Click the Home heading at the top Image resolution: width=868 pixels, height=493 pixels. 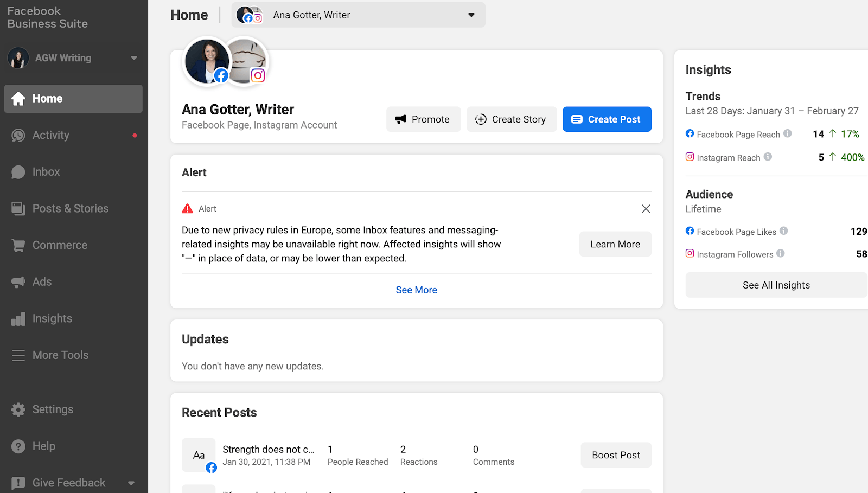pos(189,15)
